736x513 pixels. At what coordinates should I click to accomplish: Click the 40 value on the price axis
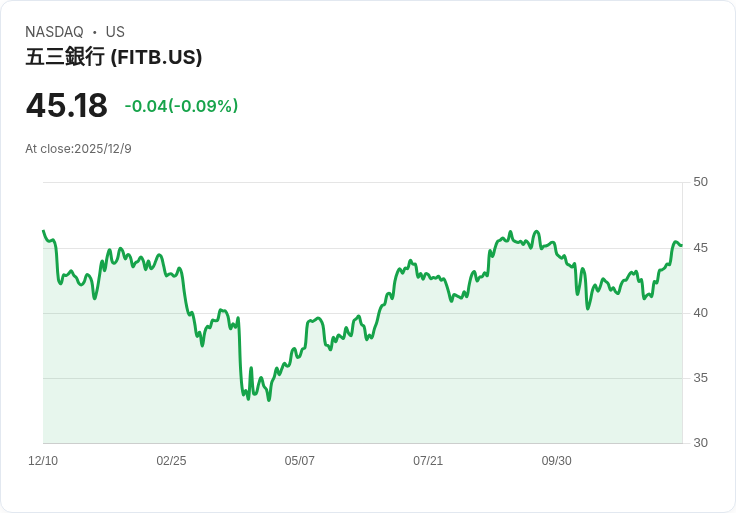coord(700,313)
